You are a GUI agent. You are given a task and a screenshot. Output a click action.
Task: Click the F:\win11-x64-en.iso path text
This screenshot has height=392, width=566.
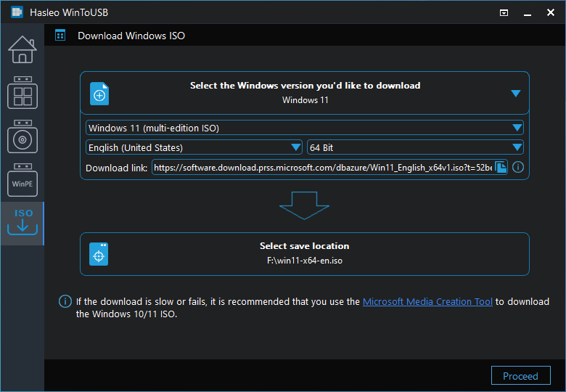[x=305, y=261]
